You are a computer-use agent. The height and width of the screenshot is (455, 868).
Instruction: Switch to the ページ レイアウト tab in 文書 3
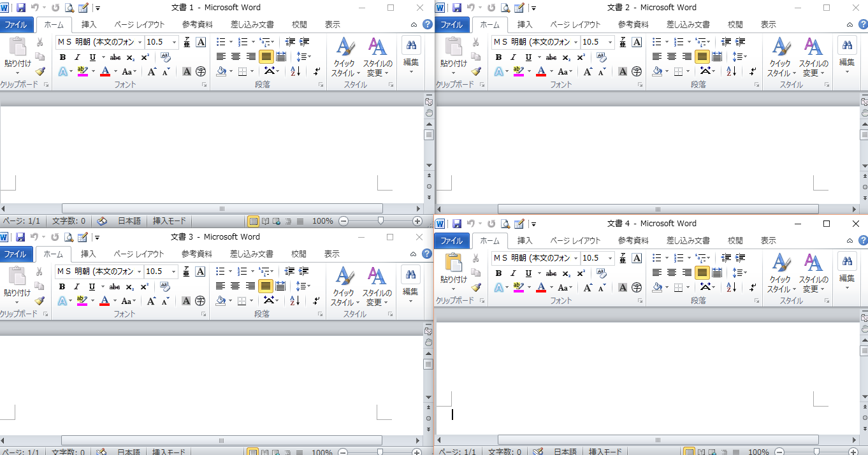(x=138, y=254)
